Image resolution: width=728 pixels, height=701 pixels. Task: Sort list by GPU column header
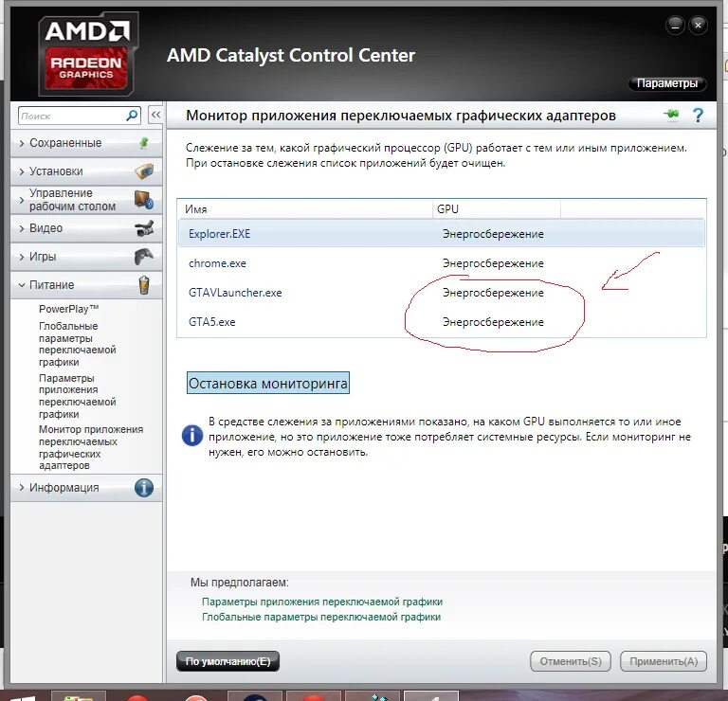click(x=497, y=209)
